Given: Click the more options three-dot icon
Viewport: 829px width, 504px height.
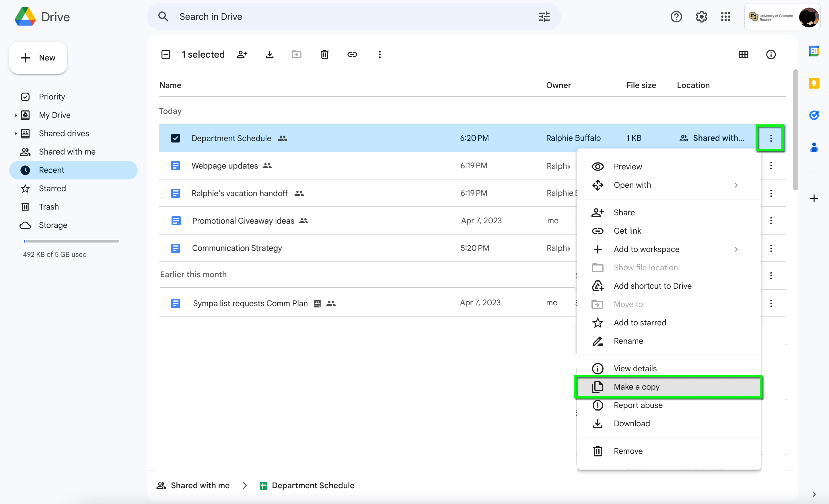Looking at the screenshot, I should tap(770, 138).
